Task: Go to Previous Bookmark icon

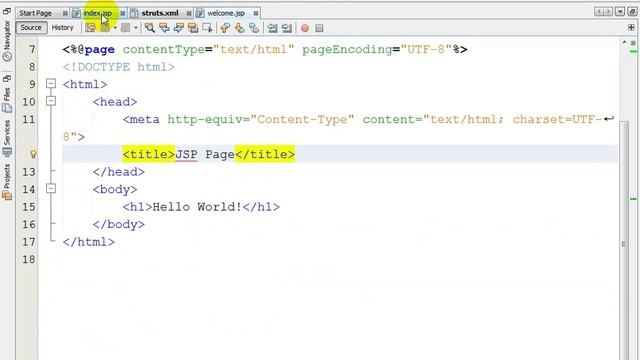Action: pyautogui.click(x=225, y=28)
